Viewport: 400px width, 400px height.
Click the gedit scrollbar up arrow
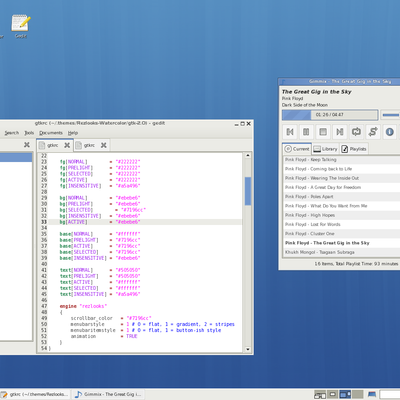click(248, 155)
